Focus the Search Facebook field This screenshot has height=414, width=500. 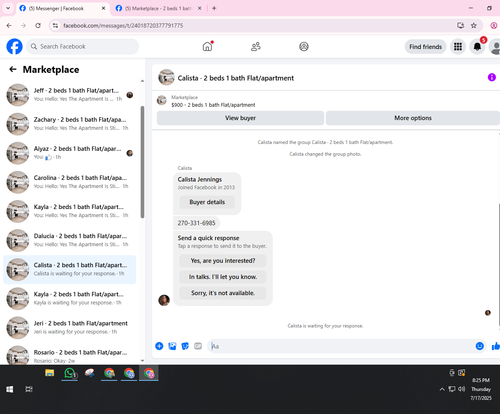point(82,47)
